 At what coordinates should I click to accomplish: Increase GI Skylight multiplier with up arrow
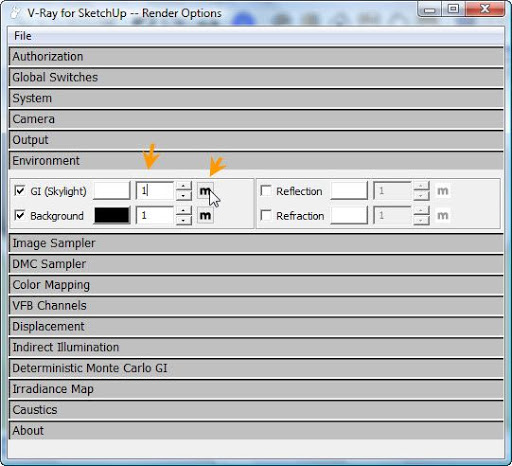(184, 186)
